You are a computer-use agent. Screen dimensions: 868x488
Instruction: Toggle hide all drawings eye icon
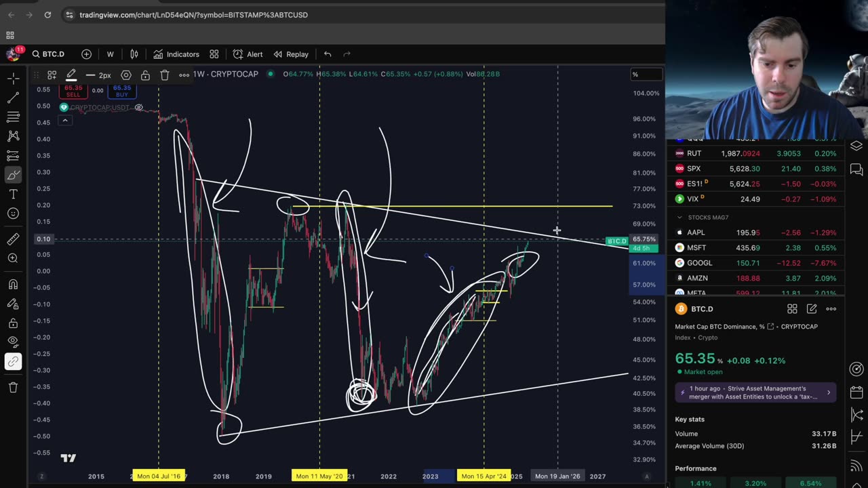pyautogui.click(x=13, y=342)
